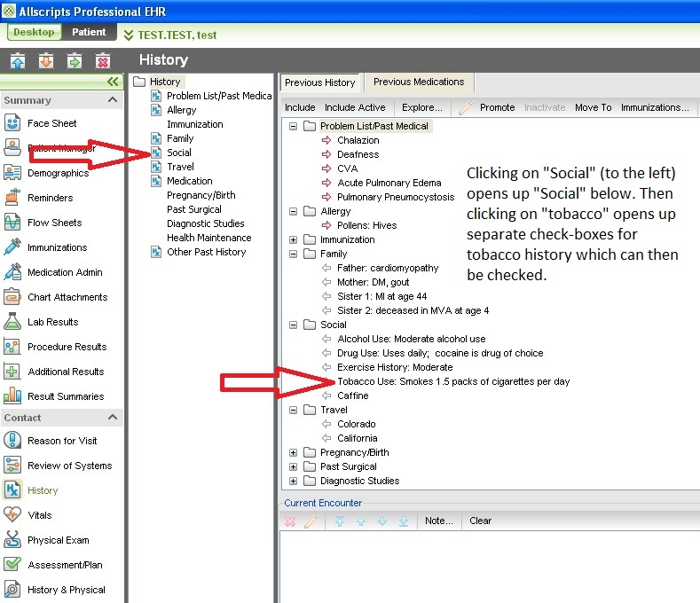This screenshot has height=603, width=700.
Task: Select the Tobacco Use entry
Action: (453, 381)
